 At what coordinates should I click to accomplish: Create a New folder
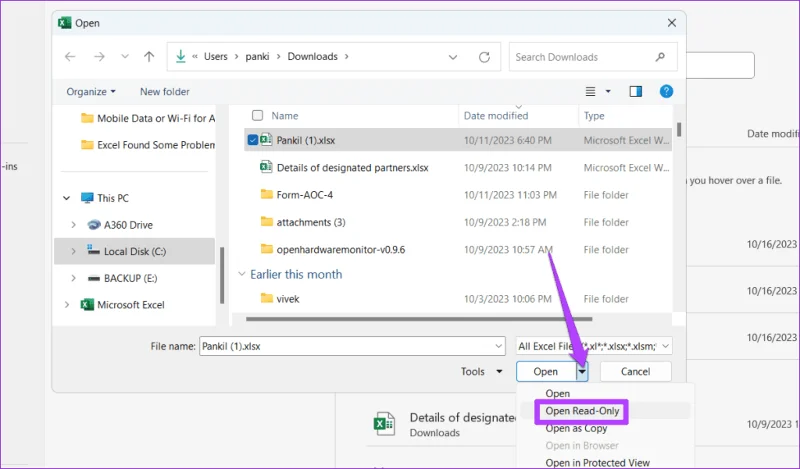[165, 92]
